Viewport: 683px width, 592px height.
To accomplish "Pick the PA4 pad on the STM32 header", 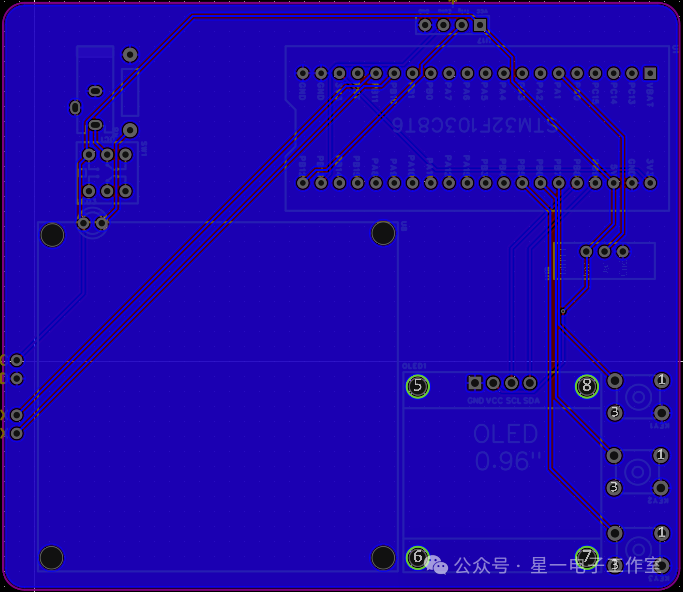I will [x=504, y=73].
